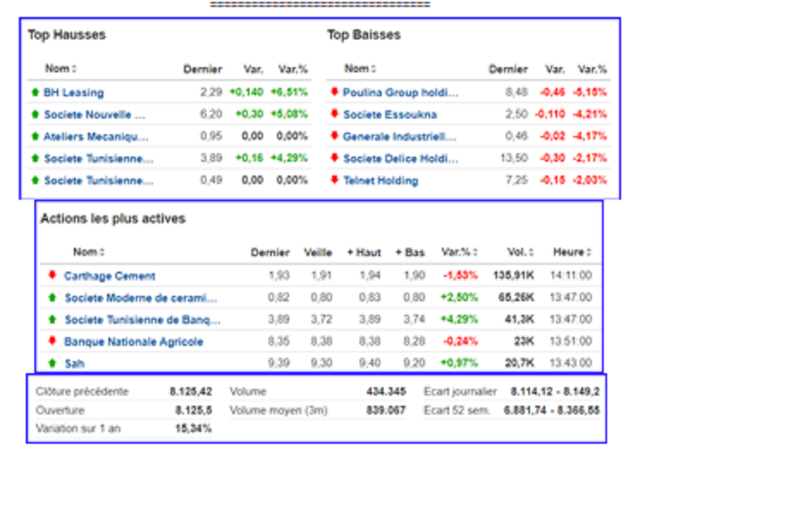Sort most active stocks by Vol.

(x=520, y=252)
